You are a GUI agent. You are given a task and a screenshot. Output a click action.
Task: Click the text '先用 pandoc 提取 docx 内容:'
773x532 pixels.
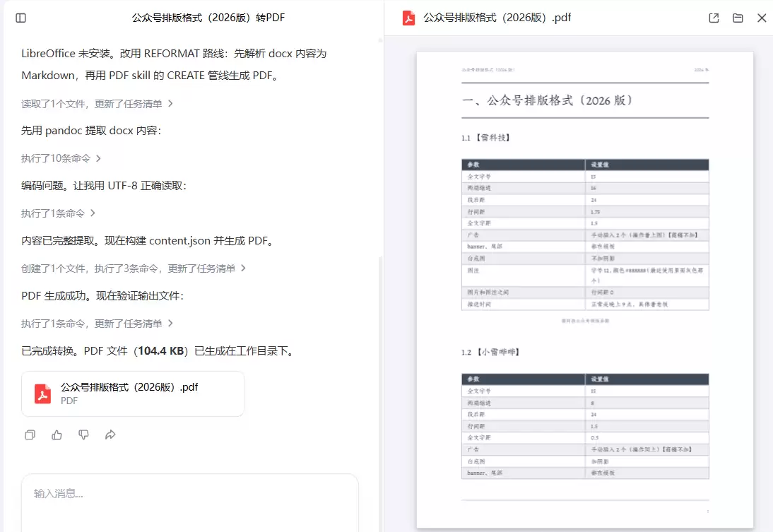click(x=91, y=131)
